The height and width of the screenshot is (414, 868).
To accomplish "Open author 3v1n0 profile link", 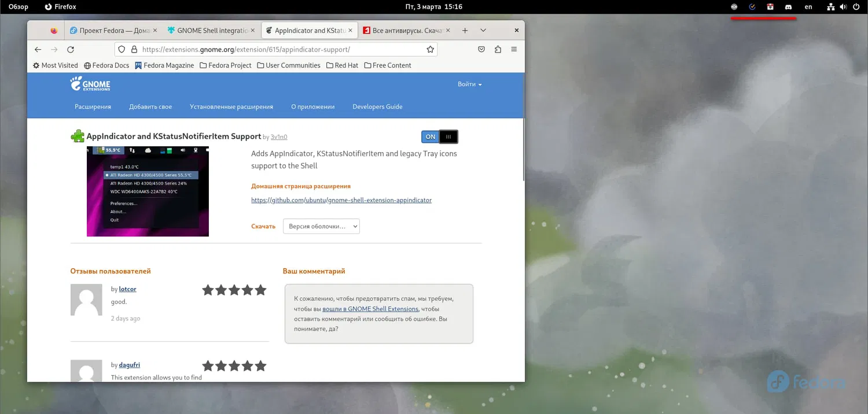I will (279, 137).
